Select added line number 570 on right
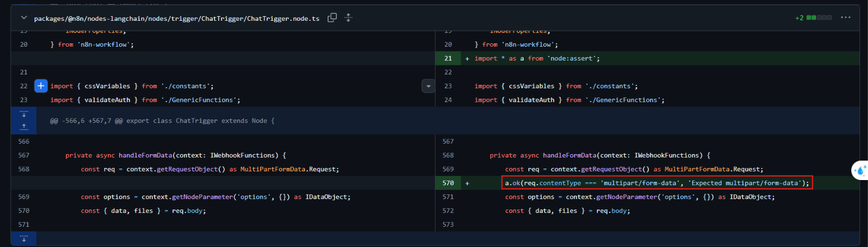 [448, 183]
